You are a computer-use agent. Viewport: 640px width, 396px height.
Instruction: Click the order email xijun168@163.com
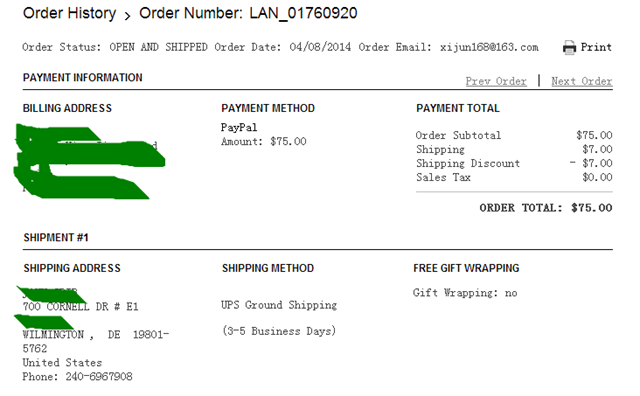489,47
